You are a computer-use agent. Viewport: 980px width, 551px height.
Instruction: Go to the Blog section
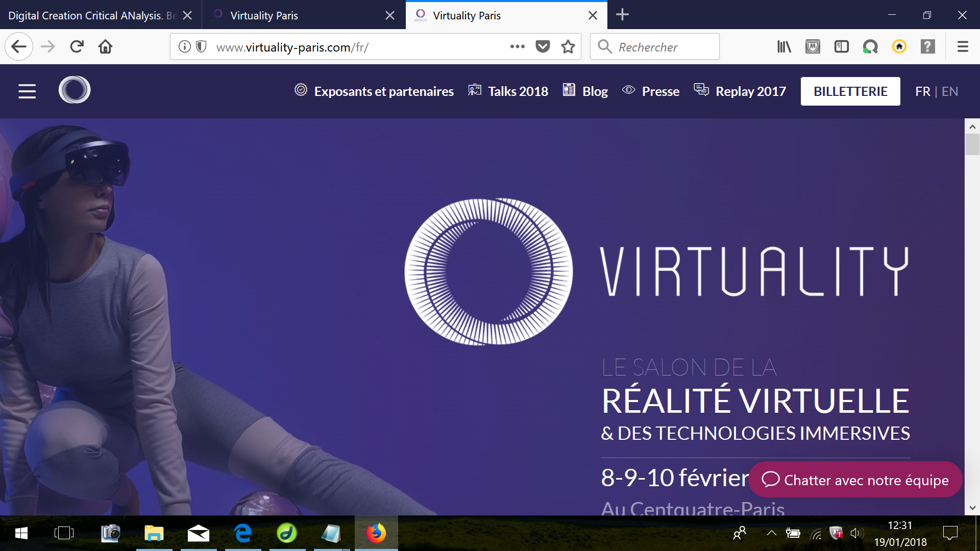(585, 91)
